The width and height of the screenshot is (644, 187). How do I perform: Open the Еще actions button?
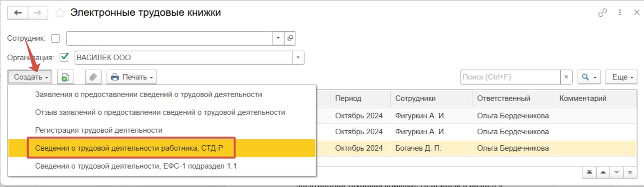[622, 77]
